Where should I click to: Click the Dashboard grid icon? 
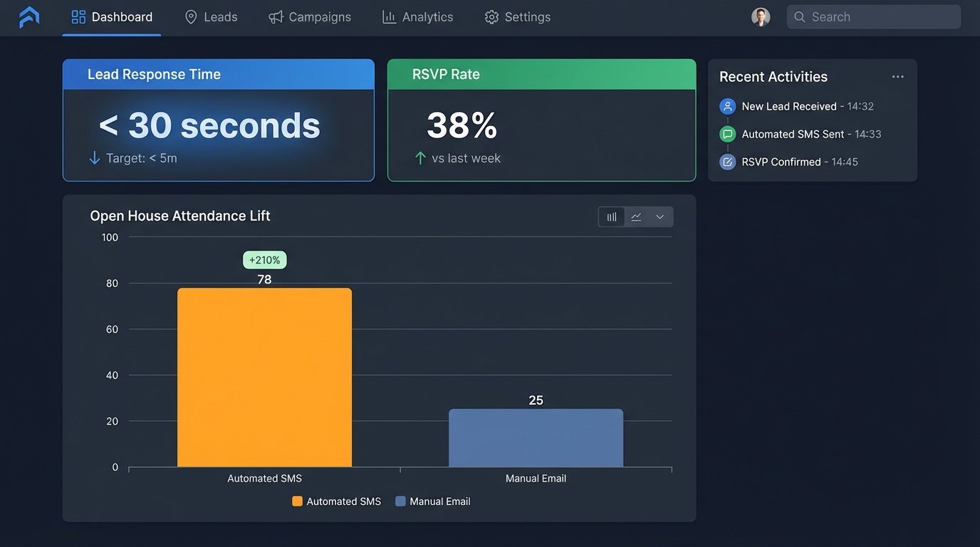tap(78, 16)
